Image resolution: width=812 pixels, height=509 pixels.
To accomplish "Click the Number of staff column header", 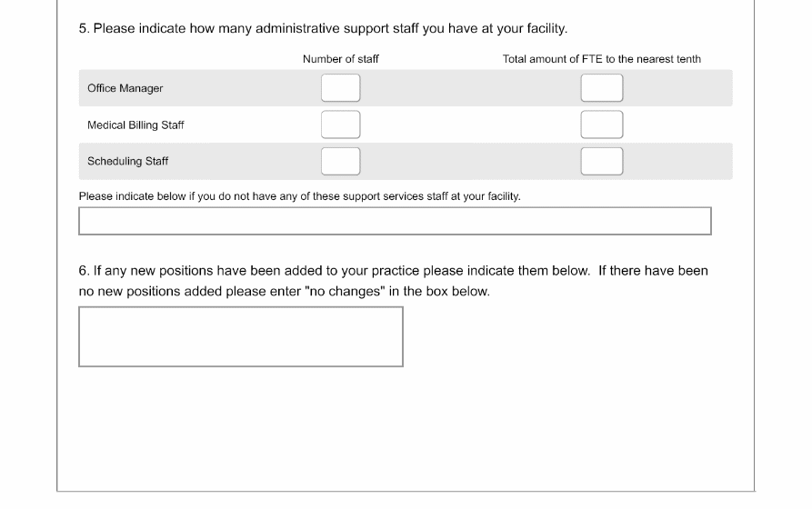I will point(341,59).
